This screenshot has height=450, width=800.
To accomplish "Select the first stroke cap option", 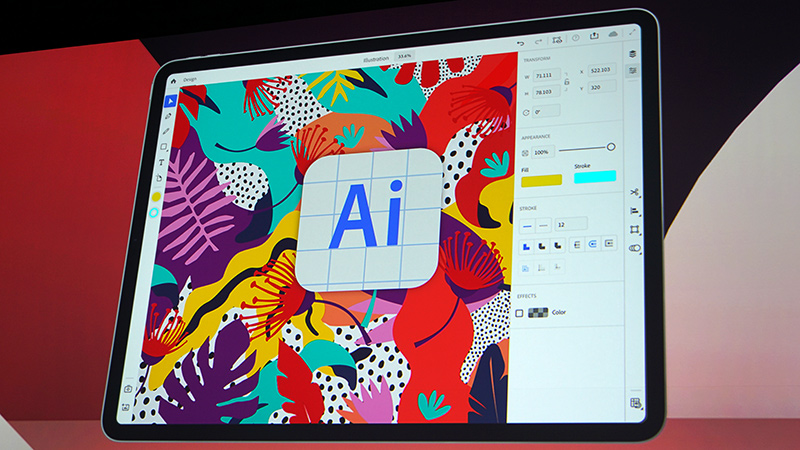I will tap(577, 245).
